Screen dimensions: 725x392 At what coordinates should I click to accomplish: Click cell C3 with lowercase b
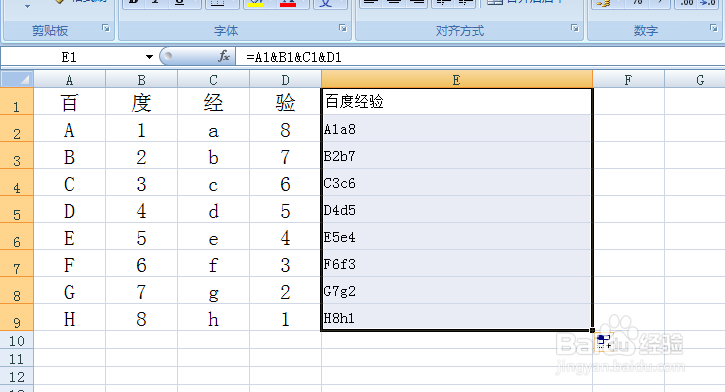pyautogui.click(x=214, y=155)
